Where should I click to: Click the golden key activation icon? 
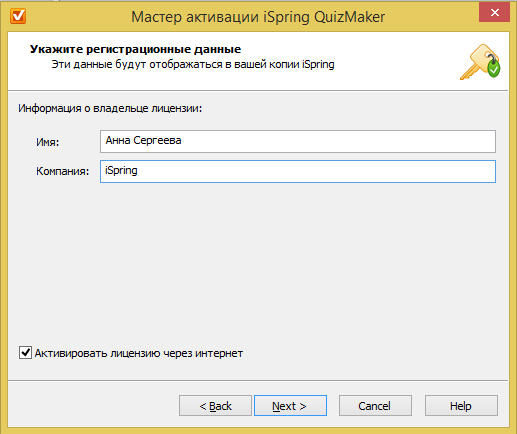(480, 62)
